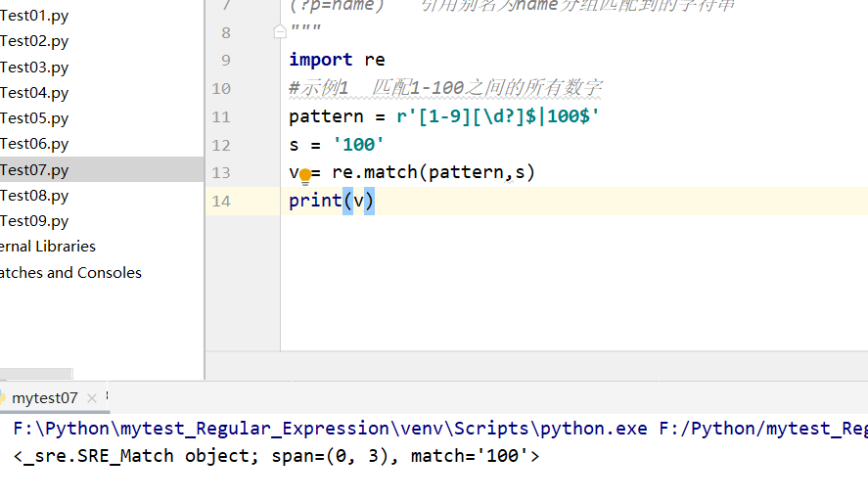
Task: Open Test06.py in the project tree
Action: [x=34, y=144]
